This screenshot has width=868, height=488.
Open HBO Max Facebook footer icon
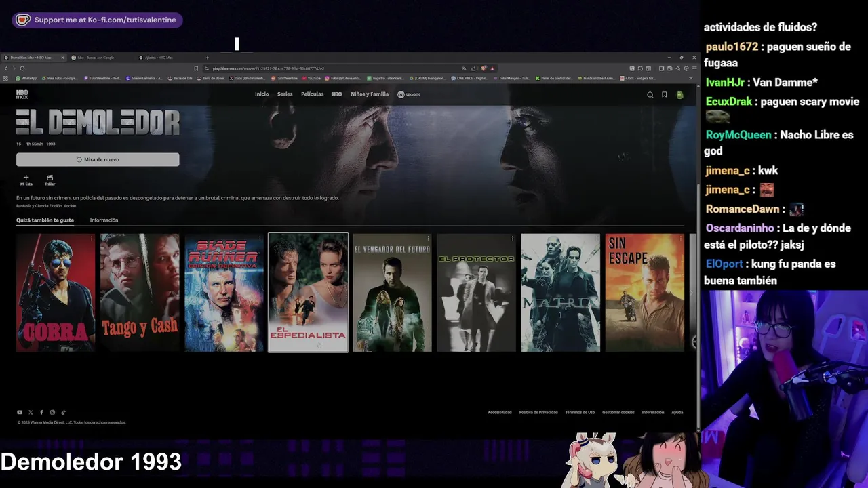(x=41, y=412)
